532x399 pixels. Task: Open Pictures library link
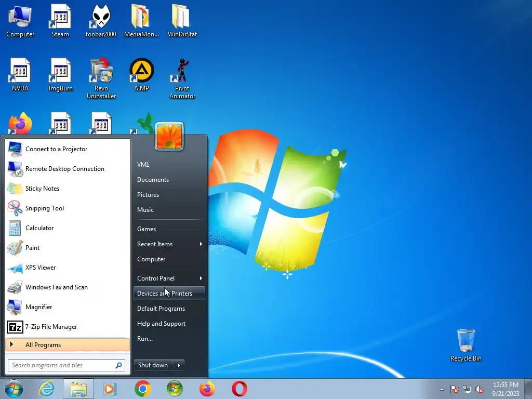coord(169,195)
